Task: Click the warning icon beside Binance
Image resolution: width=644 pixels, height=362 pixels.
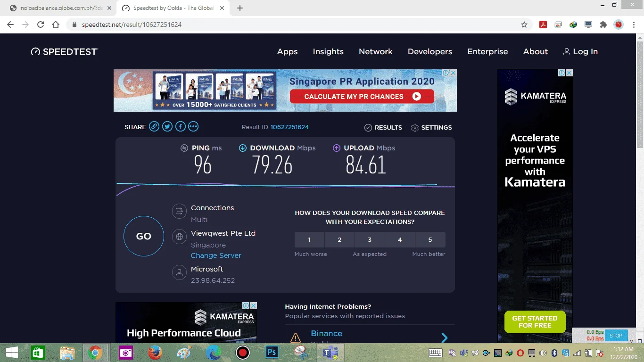Action: click(x=296, y=337)
